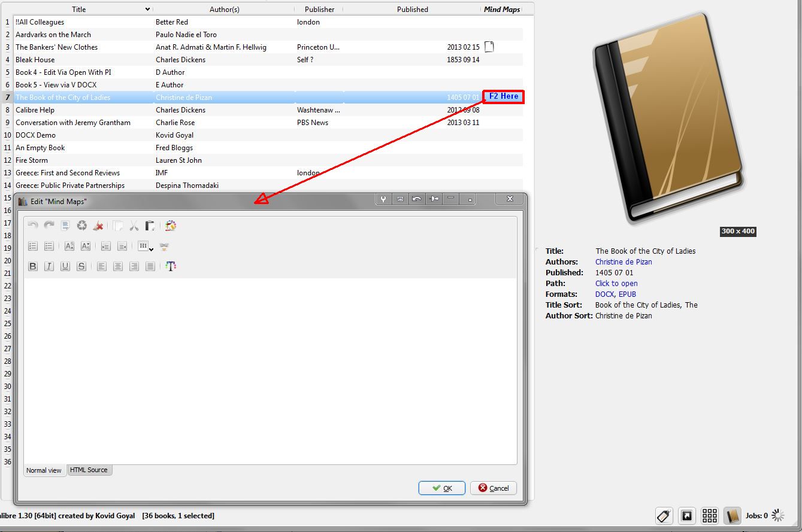Click the wrench icon in dialog title bar
This screenshot has width=802, height=532.
[383, 199]
